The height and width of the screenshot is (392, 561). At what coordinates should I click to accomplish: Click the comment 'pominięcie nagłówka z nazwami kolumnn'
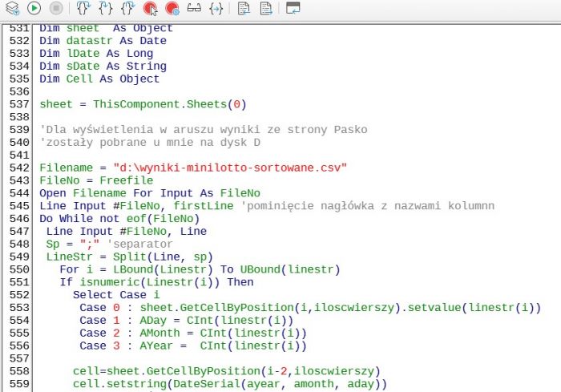coord(368,206)
